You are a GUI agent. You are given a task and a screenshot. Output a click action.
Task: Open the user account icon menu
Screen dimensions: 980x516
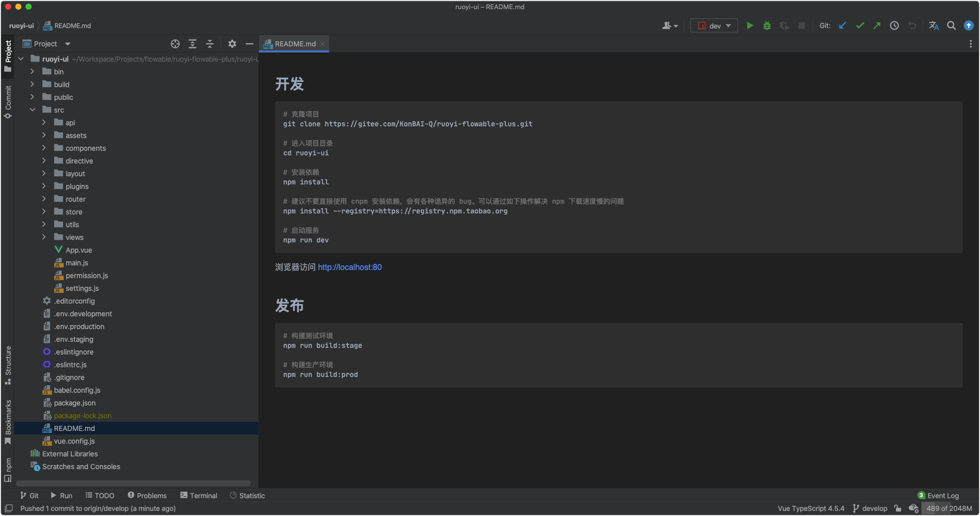coord(670,25)
